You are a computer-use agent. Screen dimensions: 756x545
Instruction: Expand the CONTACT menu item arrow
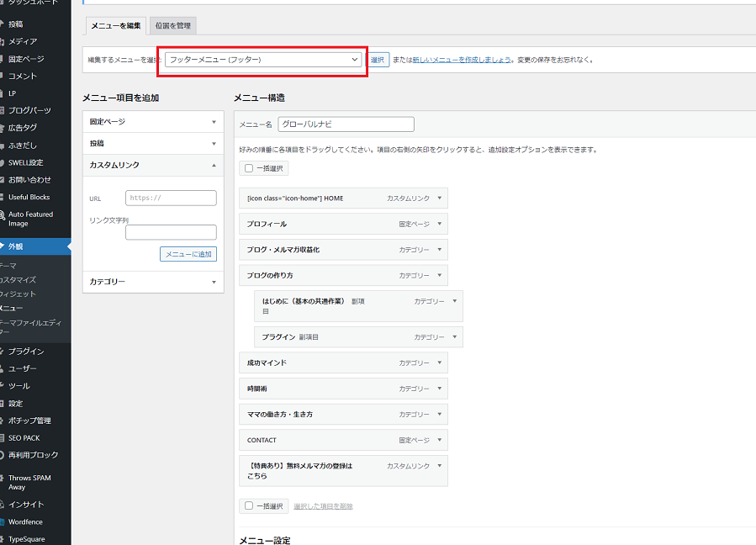coord(440,440)
